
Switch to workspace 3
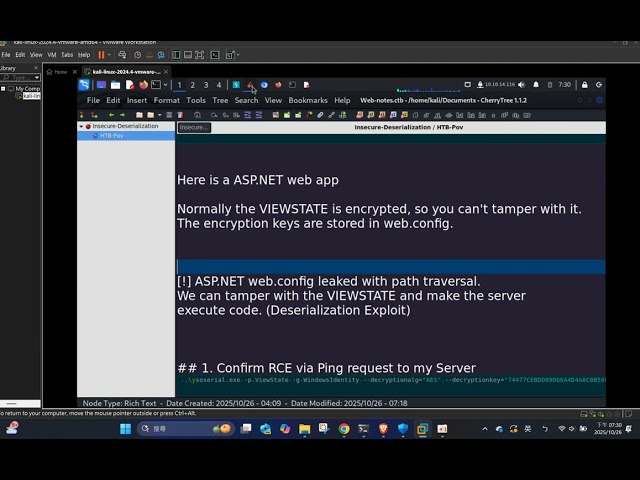pos(206,85)
